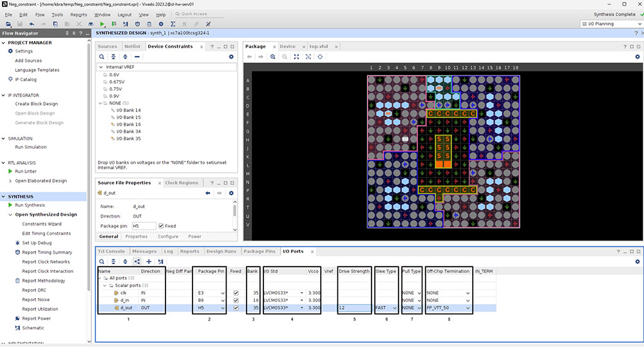Image resolution: width=644 pixels, height=347 pixels.
Task: Click the help question mark in Flow Navigator header
Action: pyautogui.click(x=80, y=33)
